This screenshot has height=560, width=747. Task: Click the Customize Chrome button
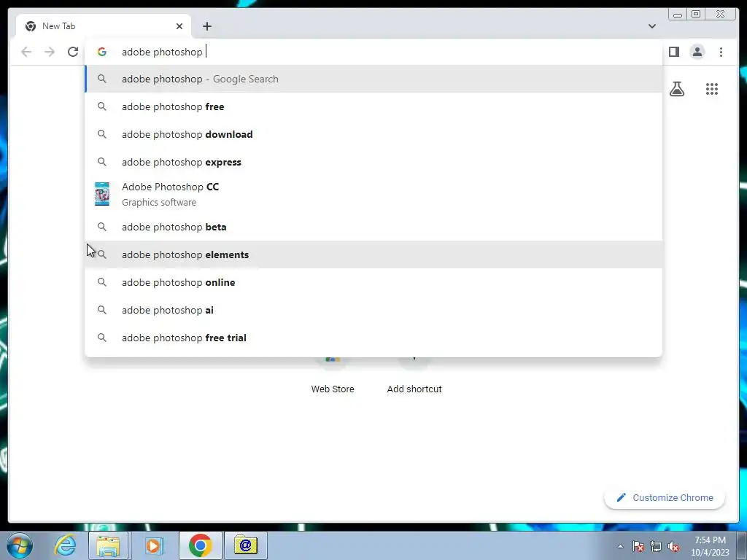(665, 497)
